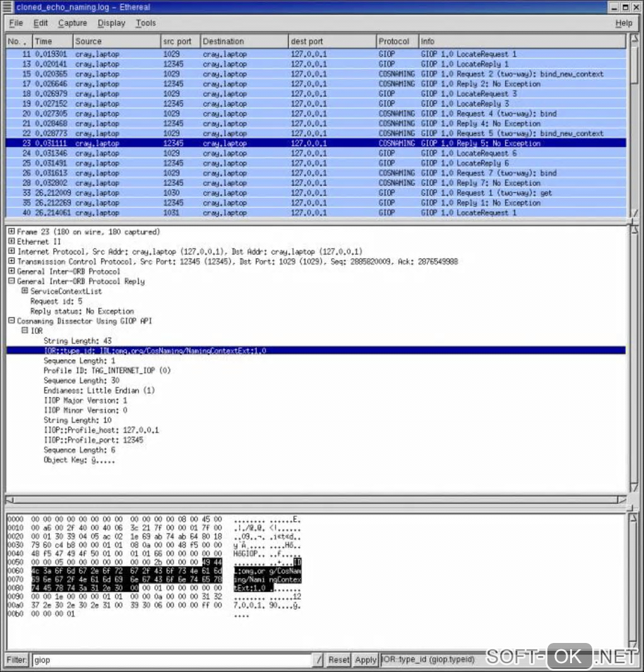Collapse the General Inter-ORB Protocol Reply node
Screen dimensions: 644x672
(11, 281)
